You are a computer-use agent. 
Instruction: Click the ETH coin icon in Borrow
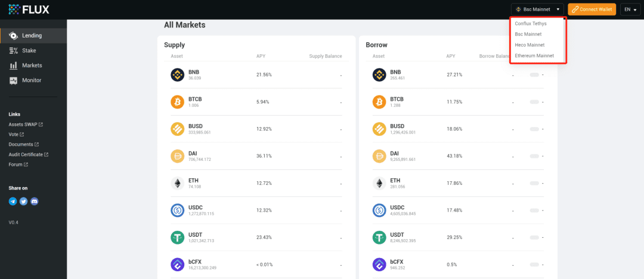(379, 183)
